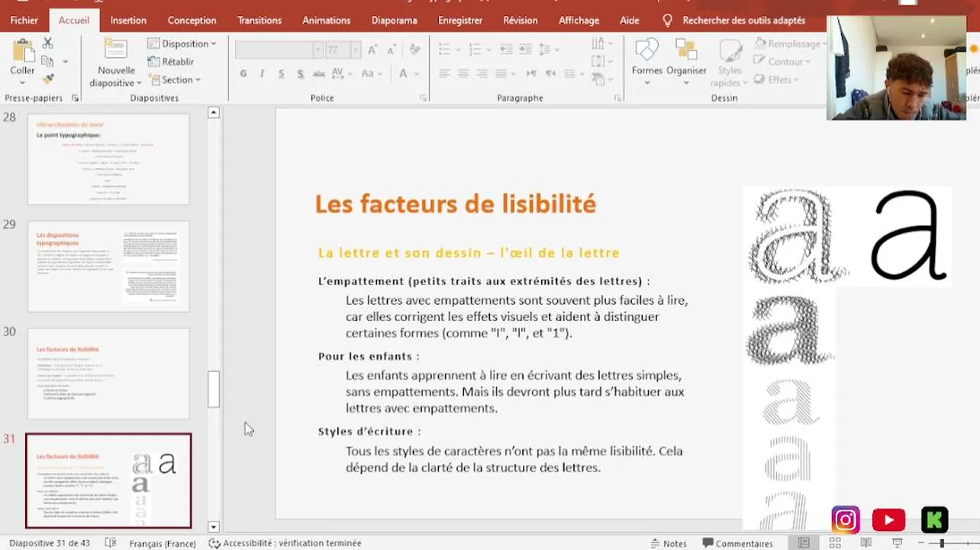Toggle italic with the I button
This screenshot has height=550, width=980.
click(x=262, y=74)
